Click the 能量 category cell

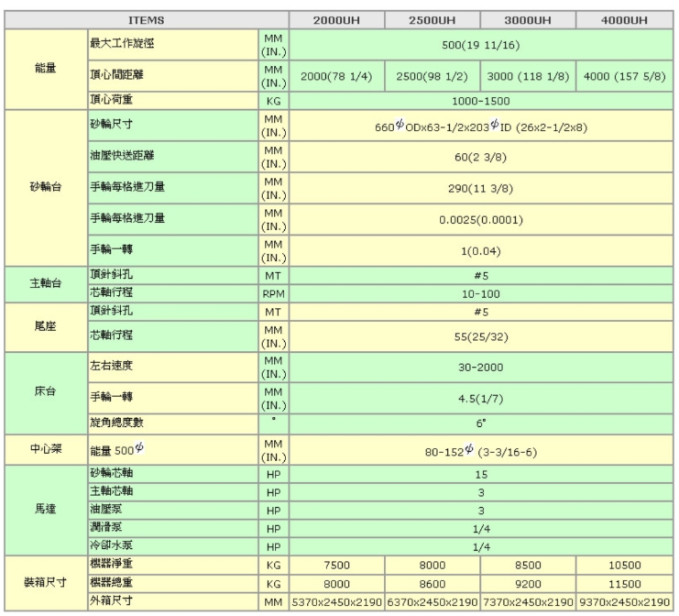point(46,69)
